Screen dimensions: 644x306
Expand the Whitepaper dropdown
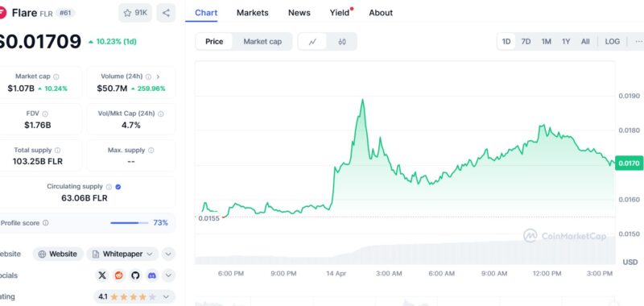pyautogui.click(x=122, y=254)
